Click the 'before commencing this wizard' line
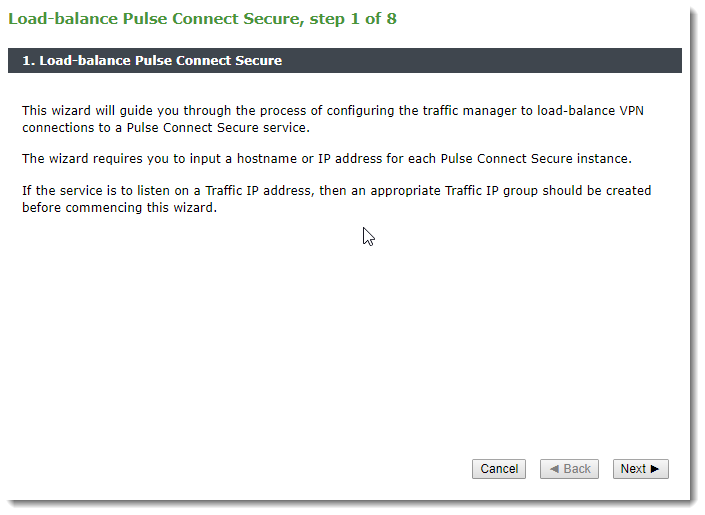The height and width of the screenshot is (515, 705). point(119,208)
